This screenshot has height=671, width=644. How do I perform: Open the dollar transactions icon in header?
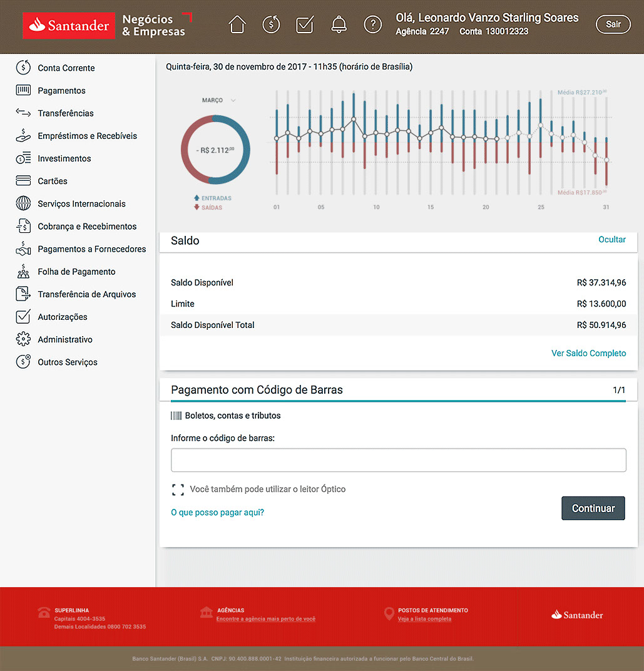[x=271, y=24]
